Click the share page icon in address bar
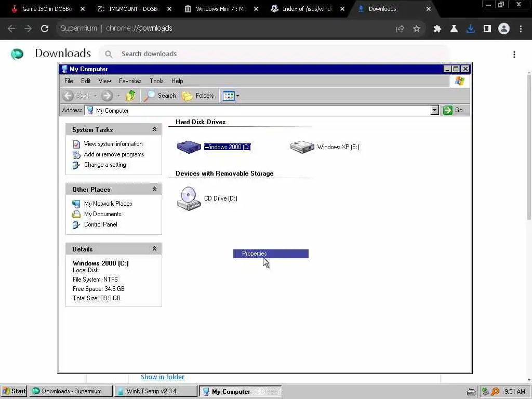532x399 pixels. 400,29
